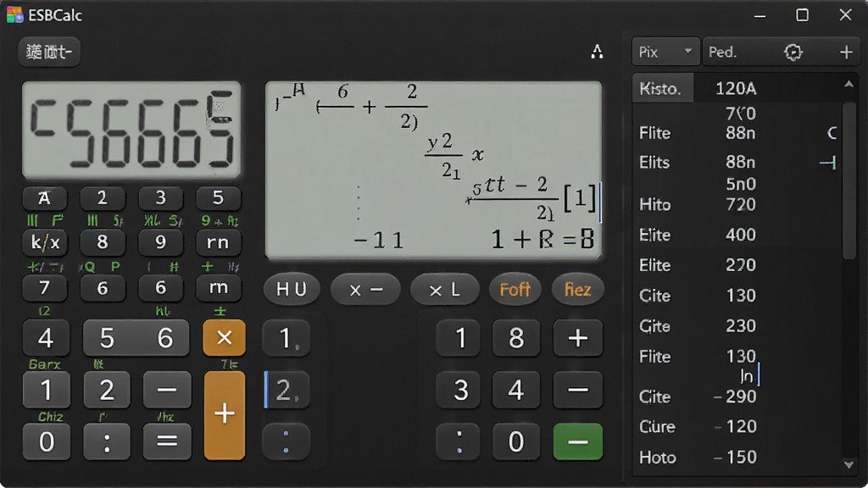Toggle the orange fiez button
The width and height of the screenshot is (868, 488).
click(577, 290)
